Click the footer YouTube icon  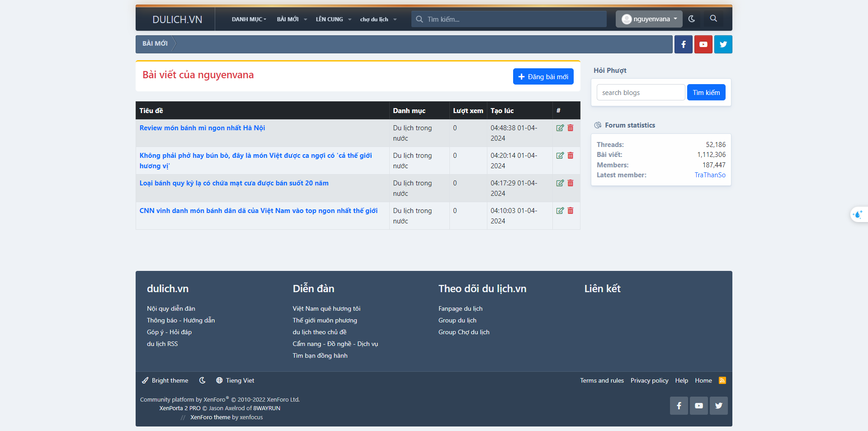[x=699, y=406]
